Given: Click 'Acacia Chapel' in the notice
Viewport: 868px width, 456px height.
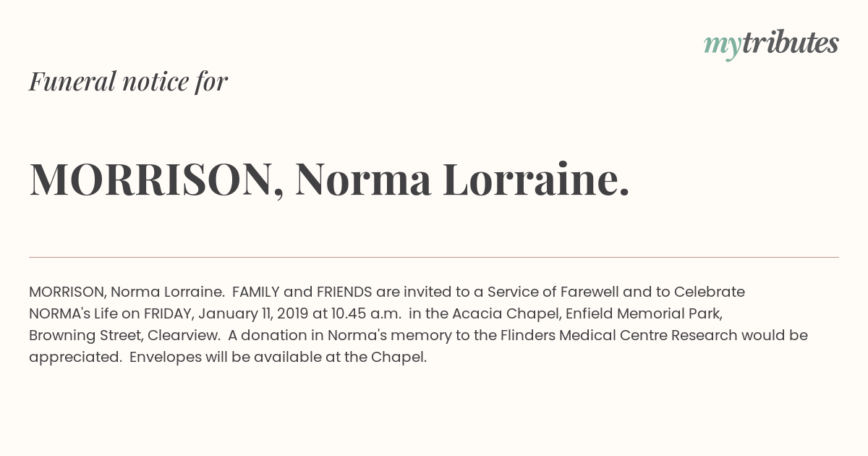Looking at the screenshot, I should pos(506,313).
